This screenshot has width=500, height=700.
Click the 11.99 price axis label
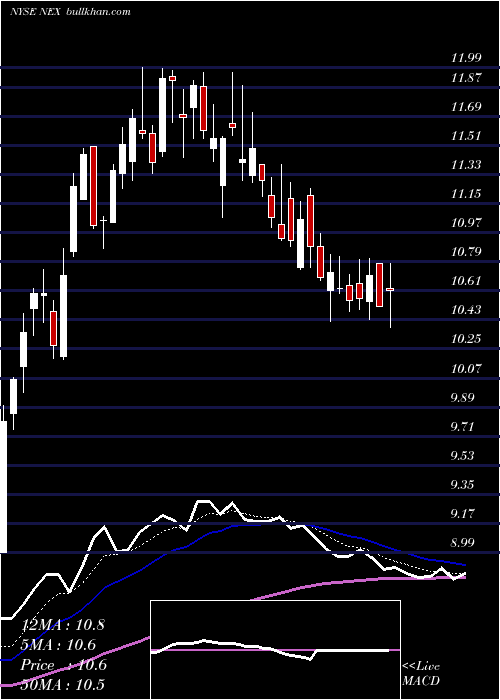click(x=466, y=58)
